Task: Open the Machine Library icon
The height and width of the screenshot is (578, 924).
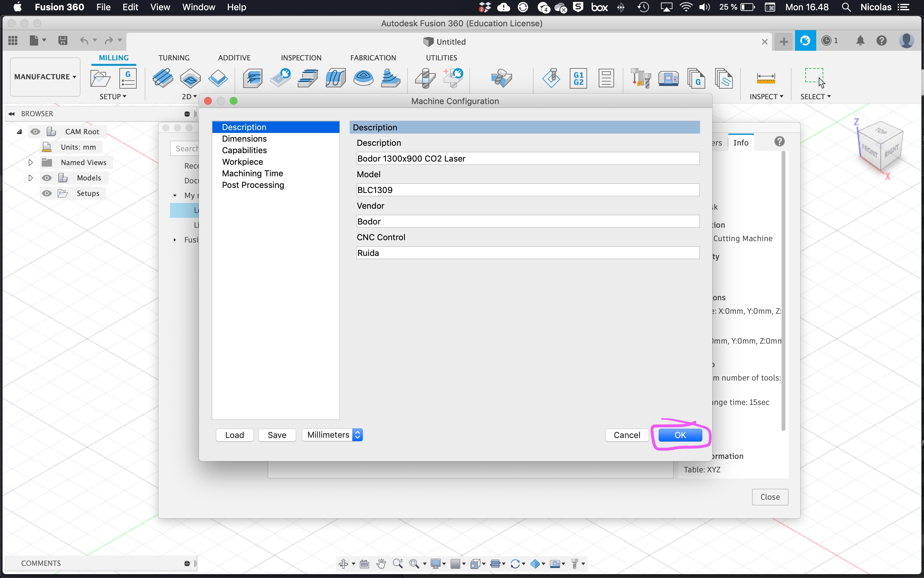Action: coord(668,78)
